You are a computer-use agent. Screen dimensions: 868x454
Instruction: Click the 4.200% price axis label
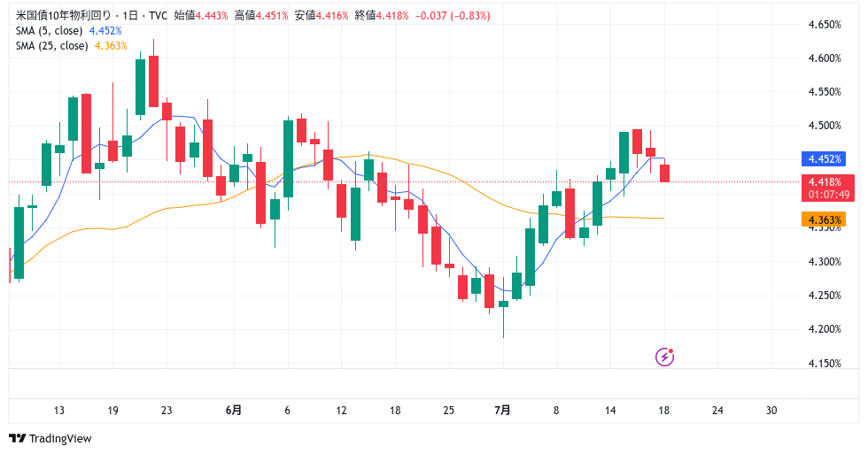click(x=825, y=329)
